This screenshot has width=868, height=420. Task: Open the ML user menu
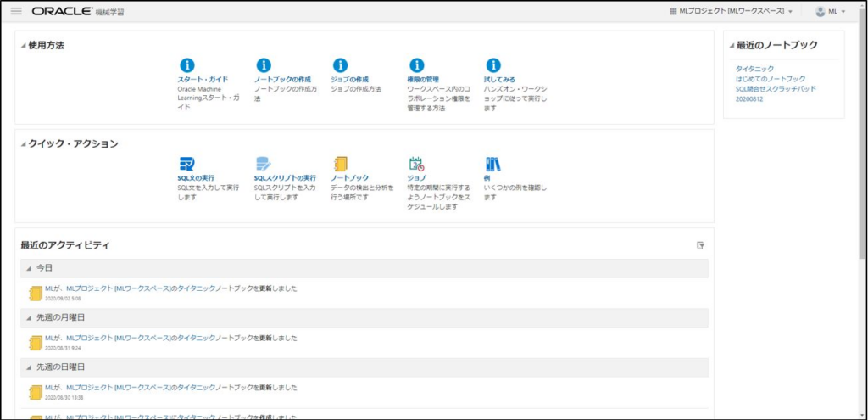click(x=830, y=11)
